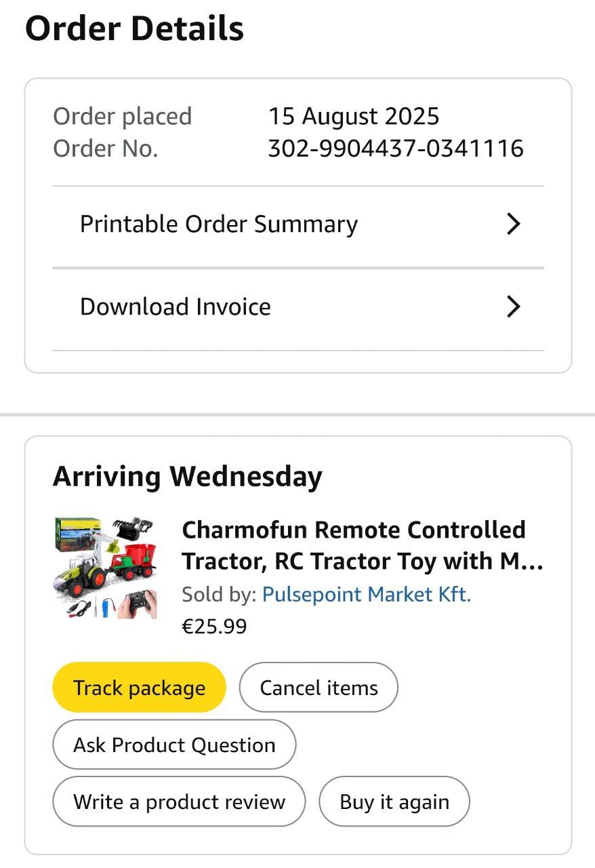
Task: Open the Printable Order Summary text label
Action: [x=219, y=224]
